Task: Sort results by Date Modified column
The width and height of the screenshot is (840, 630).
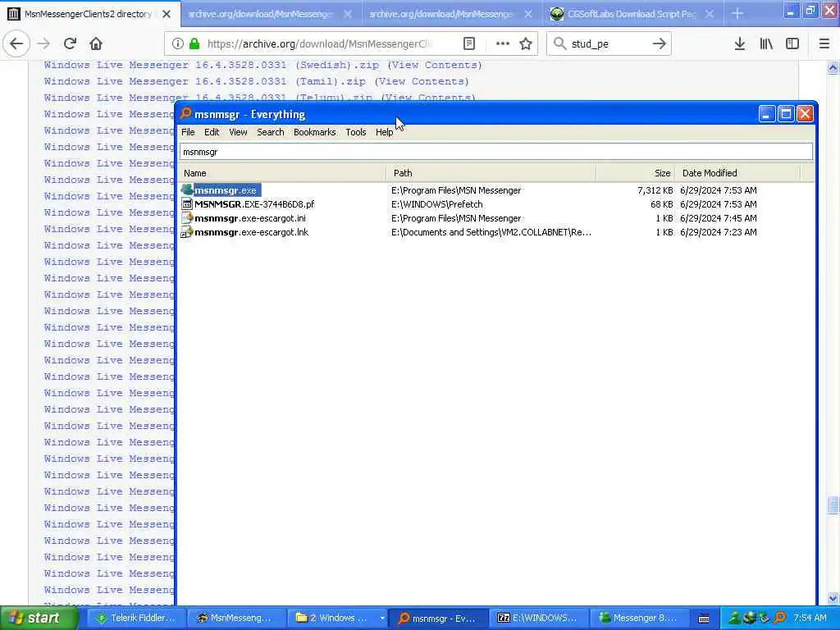Action: (737, 173)
